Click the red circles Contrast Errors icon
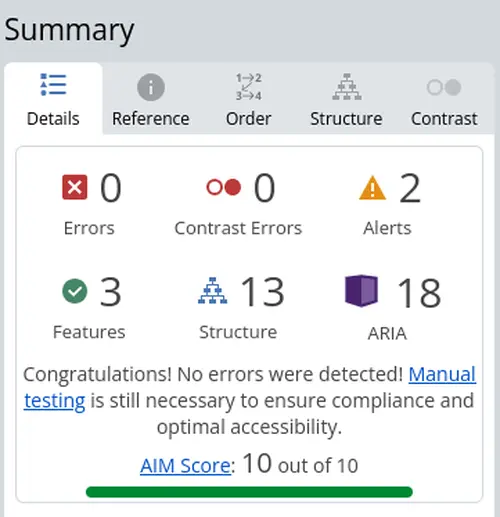500x517 pixels. pos(224,187)
